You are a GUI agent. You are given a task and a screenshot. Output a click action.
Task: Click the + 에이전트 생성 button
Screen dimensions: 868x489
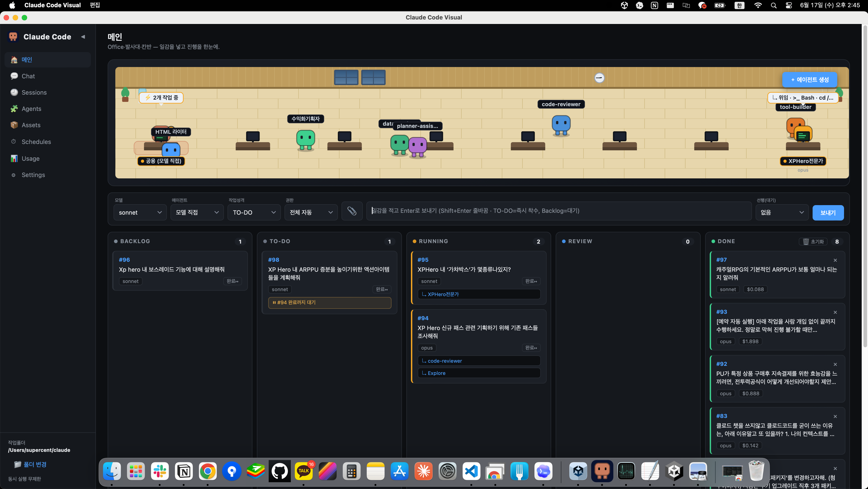coord(810,80)
